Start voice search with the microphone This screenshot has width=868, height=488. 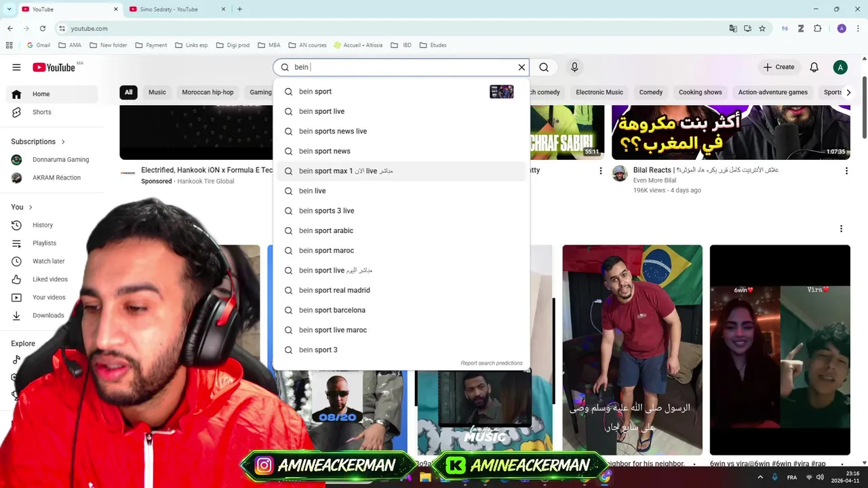[x=574, y=67]
